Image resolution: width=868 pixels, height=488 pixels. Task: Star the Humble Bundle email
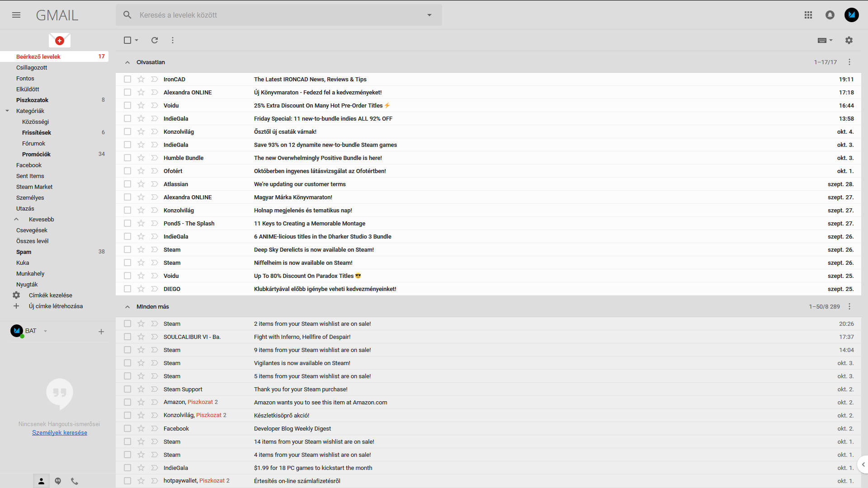(141, 158)
